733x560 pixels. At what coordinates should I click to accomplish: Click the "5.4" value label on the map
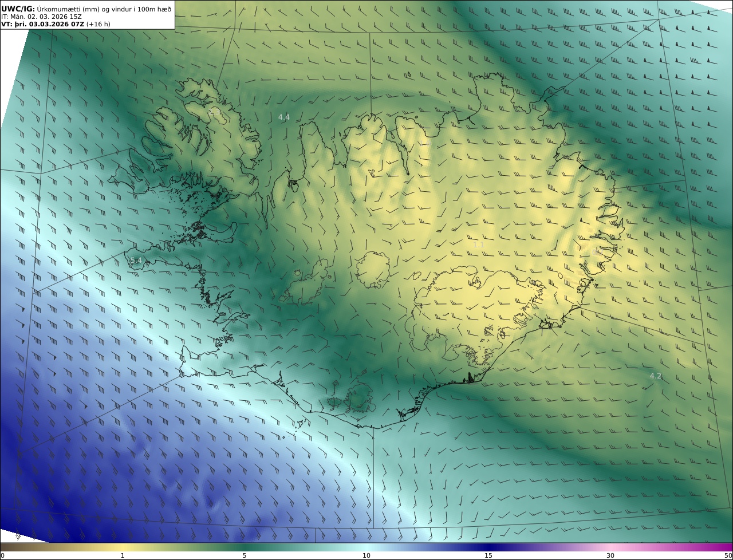(136, 261)
